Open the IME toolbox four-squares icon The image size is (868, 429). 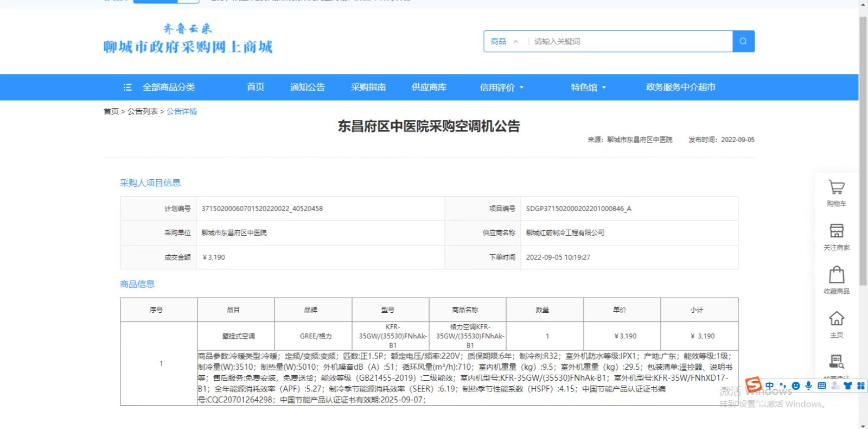tap(860, 386)
